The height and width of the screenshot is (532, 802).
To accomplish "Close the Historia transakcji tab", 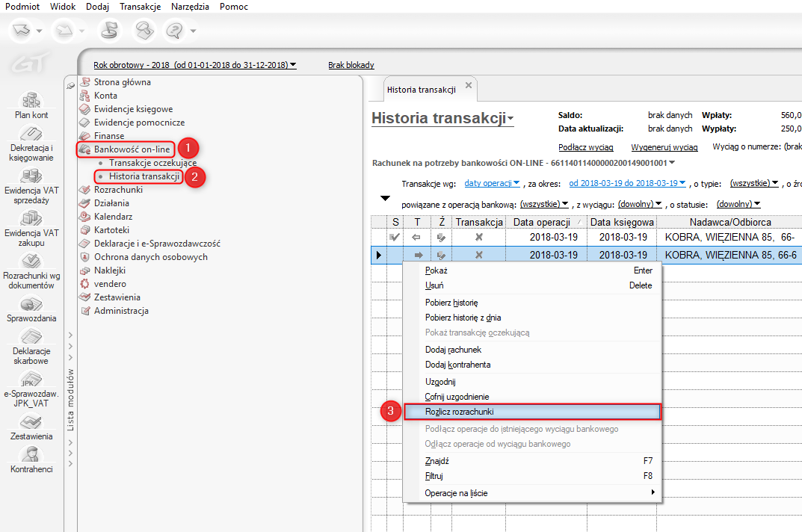I will [469, 85].
